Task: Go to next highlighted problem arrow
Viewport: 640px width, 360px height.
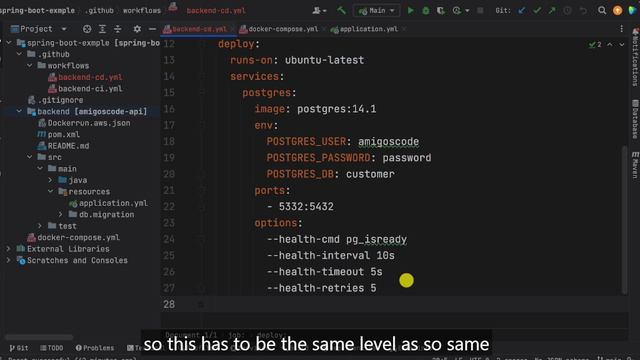Action: 622,44
